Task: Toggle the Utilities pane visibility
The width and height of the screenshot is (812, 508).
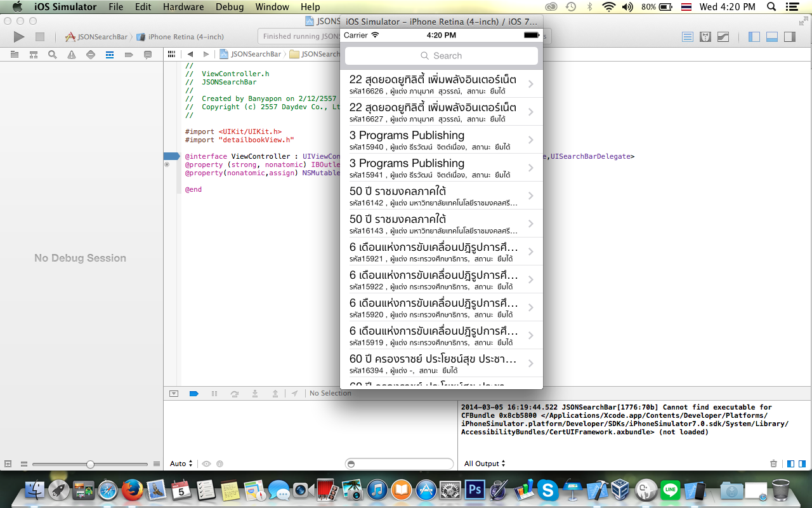Action: tap(790, 37)
